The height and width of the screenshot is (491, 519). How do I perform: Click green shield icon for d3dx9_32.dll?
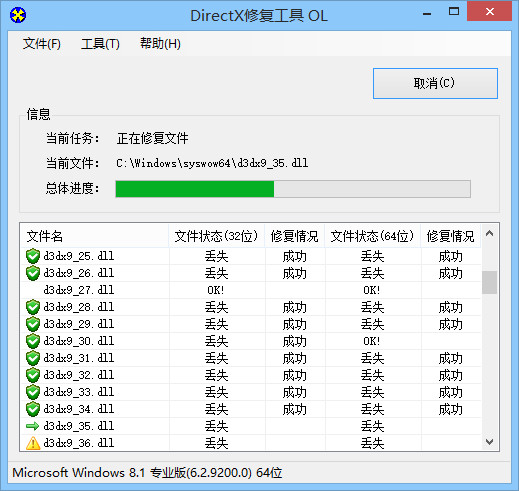pos(33,375)
